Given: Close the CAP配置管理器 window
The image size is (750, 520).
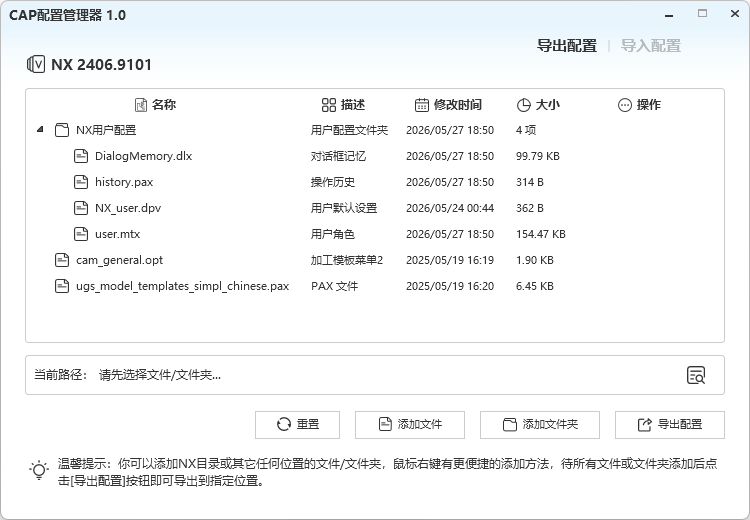Looking at the screenshot, I should [x=735, y=14].
